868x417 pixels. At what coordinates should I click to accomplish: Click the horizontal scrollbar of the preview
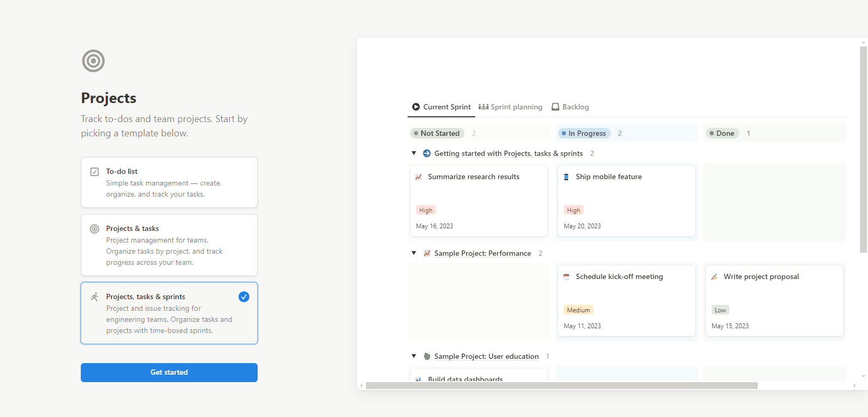[562, 386]
